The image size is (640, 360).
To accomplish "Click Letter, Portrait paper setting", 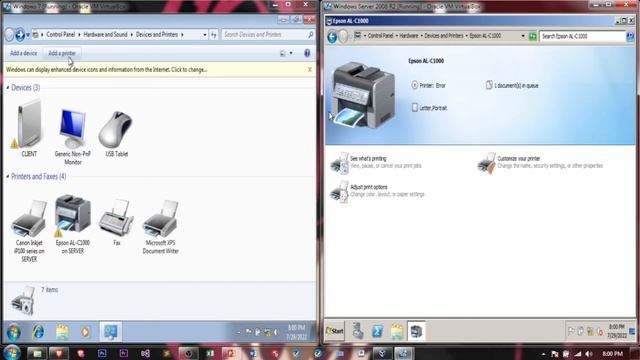I will coord(429,108).
